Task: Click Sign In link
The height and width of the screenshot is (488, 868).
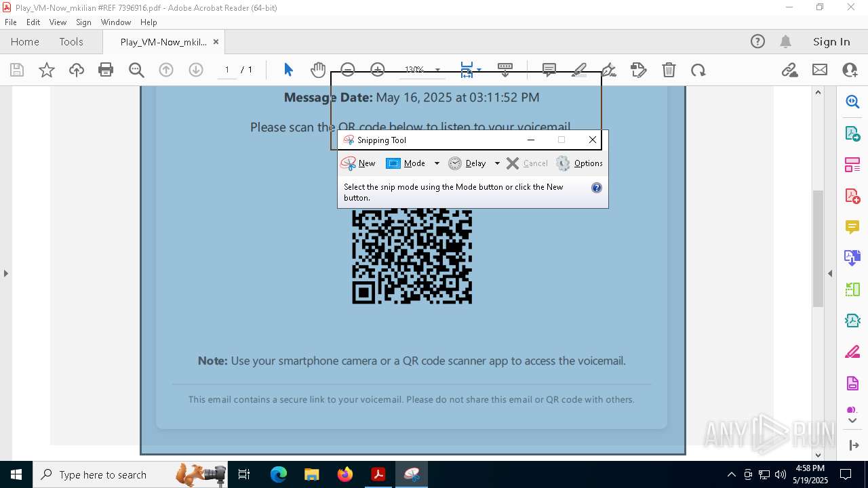Action: [x=831, y=41]
